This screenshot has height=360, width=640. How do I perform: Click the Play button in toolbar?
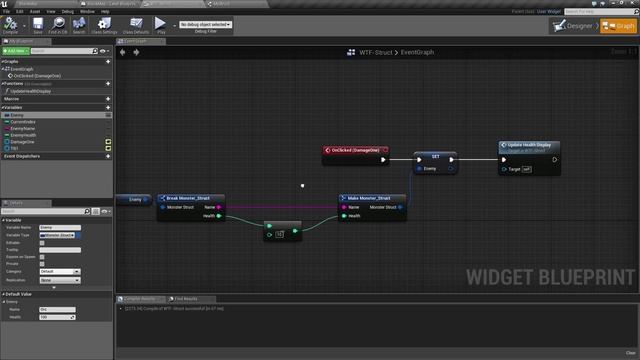(x=160, y=25)
